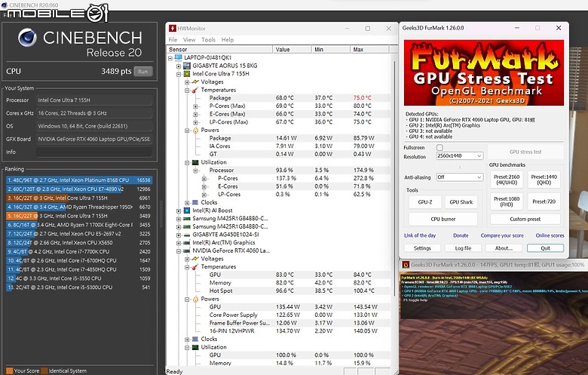588x375 pixels.
Task: Click the Info field in Cinebench
Action: [x=94, y=152]
